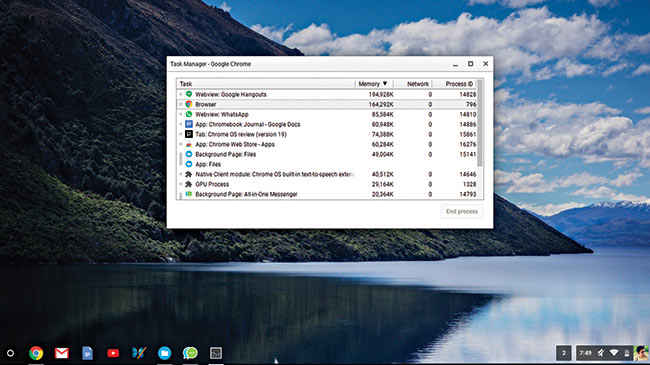
Task: Click the Native Client module puzzle icon
Action: (189, 174)
